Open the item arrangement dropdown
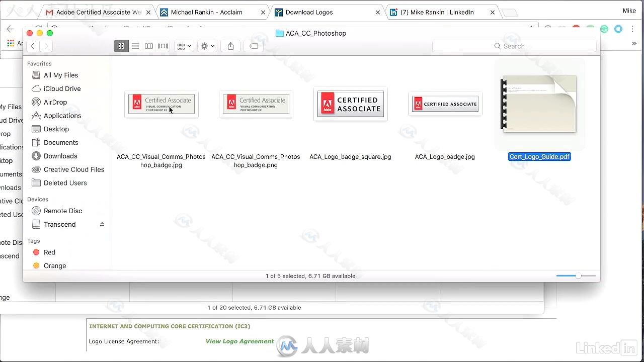Screen dimensions: 644x362 (184, 46)
